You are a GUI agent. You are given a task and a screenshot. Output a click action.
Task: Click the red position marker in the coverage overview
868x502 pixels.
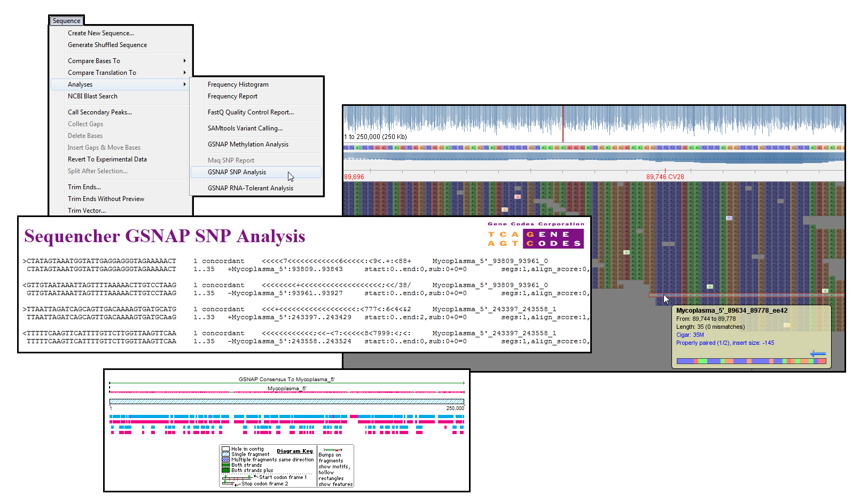click(x=562, y=124)
